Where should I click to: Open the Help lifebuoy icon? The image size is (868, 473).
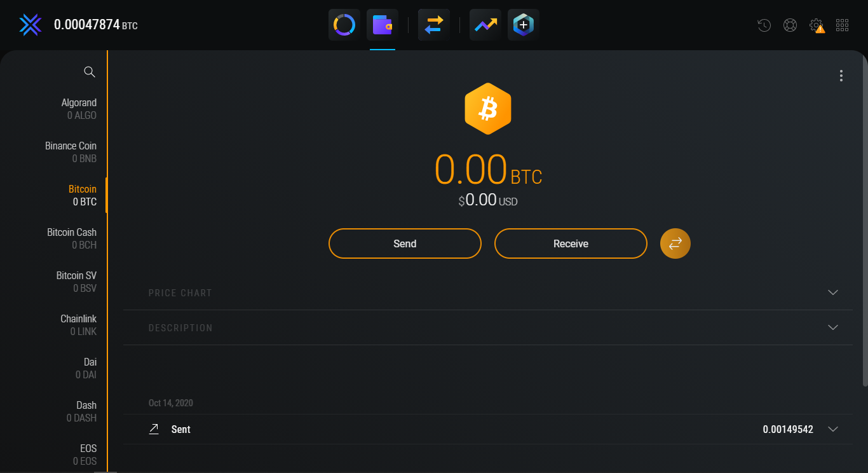click(790, 25)
